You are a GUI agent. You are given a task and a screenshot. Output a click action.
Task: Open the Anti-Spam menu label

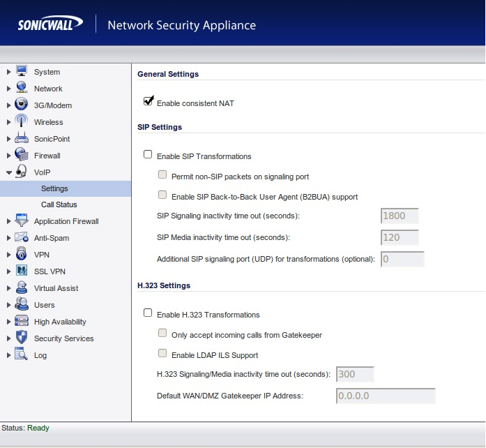pos(52,238)
